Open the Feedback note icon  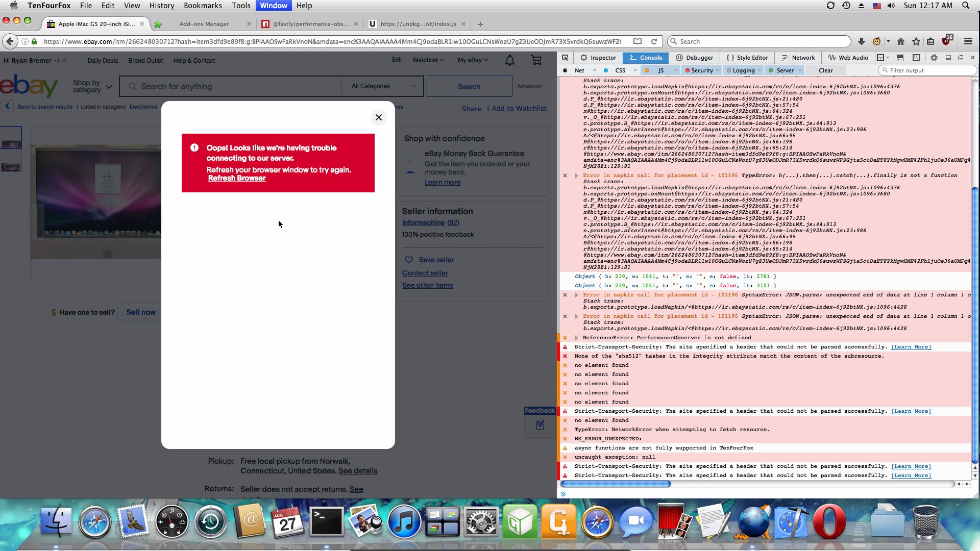[x=540, y=425]
